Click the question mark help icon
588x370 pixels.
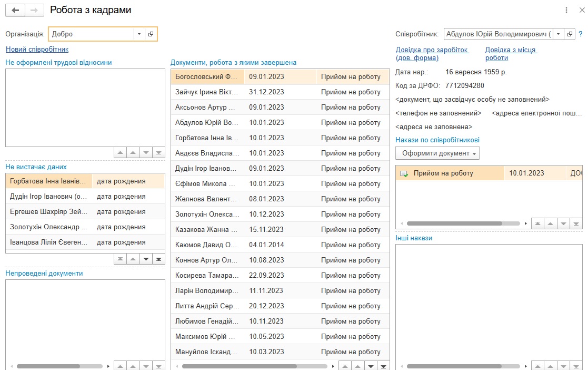point(581,34)
